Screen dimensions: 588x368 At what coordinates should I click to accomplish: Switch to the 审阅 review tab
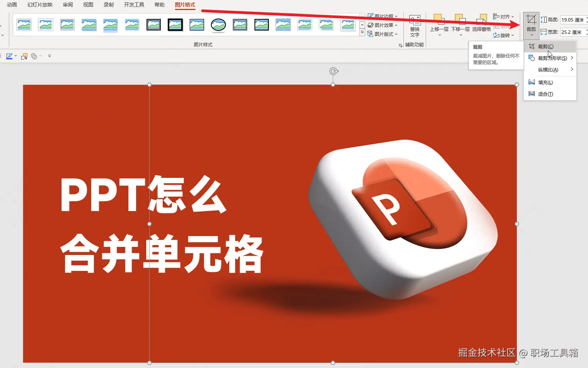[x=68, y=5]
